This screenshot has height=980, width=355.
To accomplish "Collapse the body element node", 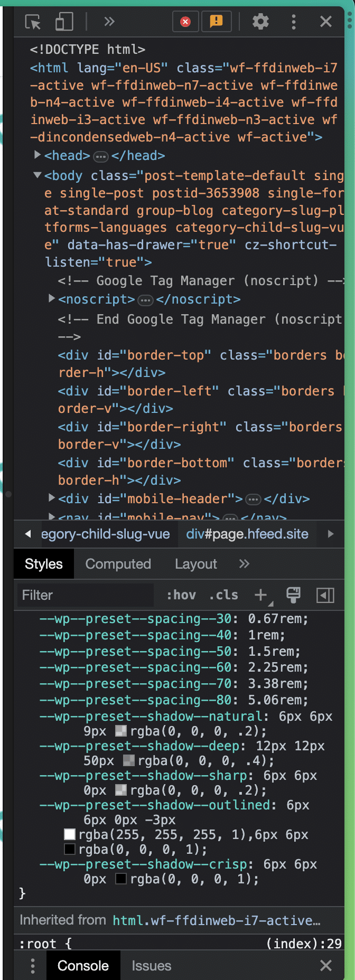I will pyautogui.click(x=38, y=175).
